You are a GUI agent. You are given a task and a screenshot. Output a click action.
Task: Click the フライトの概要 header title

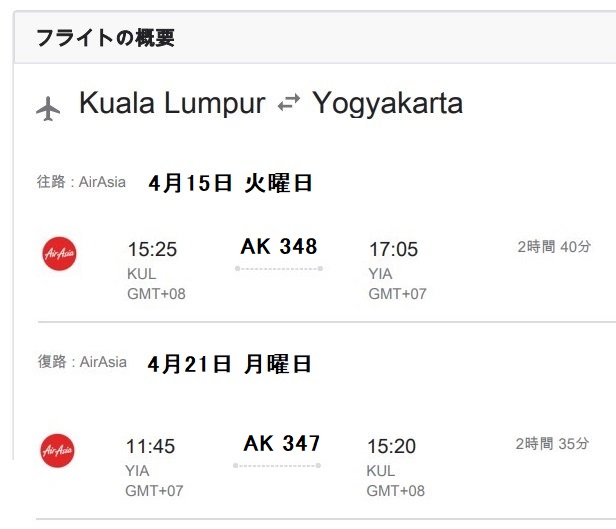coord(105,38)
